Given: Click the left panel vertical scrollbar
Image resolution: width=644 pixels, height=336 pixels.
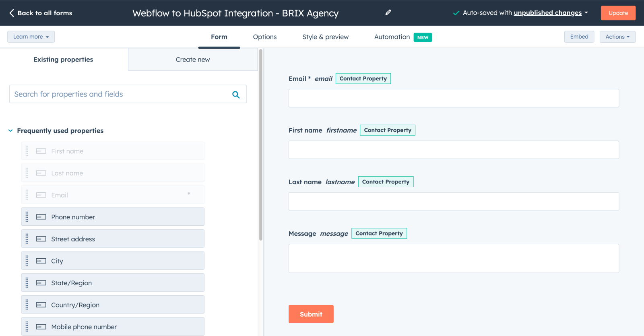Looking at the screenshot, I should click(x=261, y=145).
